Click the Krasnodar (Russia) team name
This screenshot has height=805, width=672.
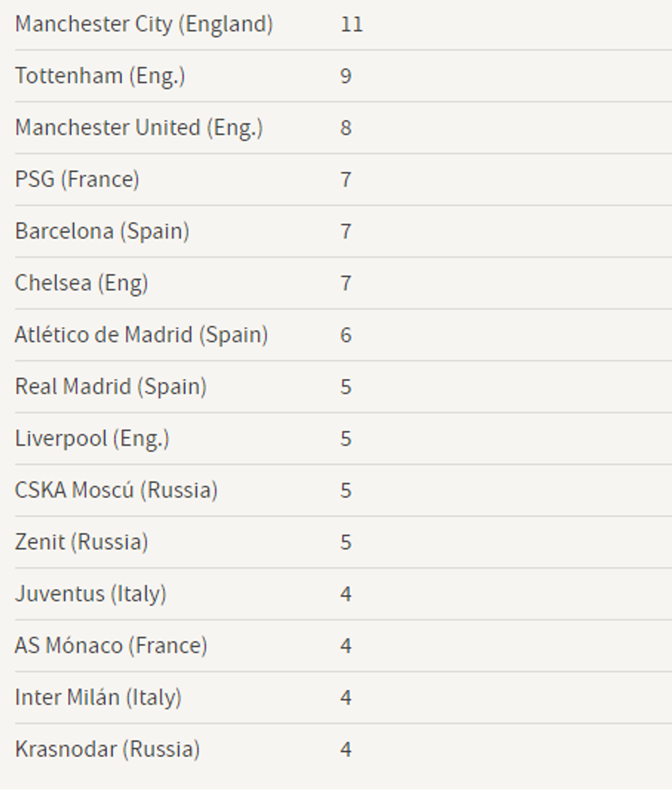point(107,749)
